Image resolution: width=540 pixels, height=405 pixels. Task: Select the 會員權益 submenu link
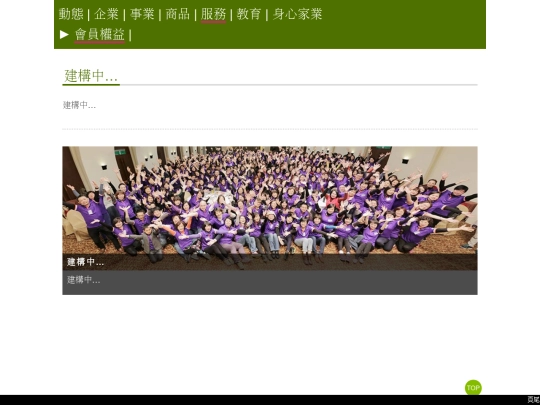(x=100, y=34)
